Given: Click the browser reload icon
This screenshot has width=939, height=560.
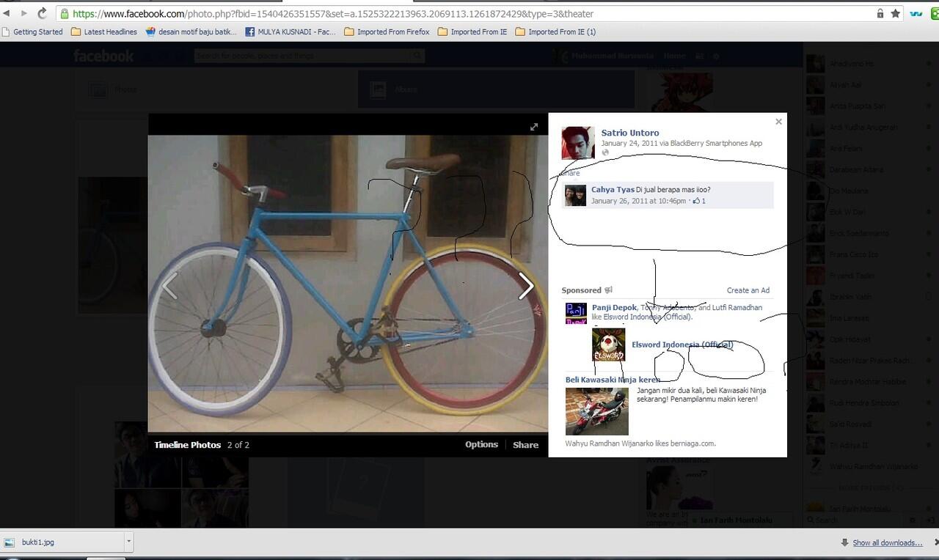Looking at the screenshot, I should (42, 13).
